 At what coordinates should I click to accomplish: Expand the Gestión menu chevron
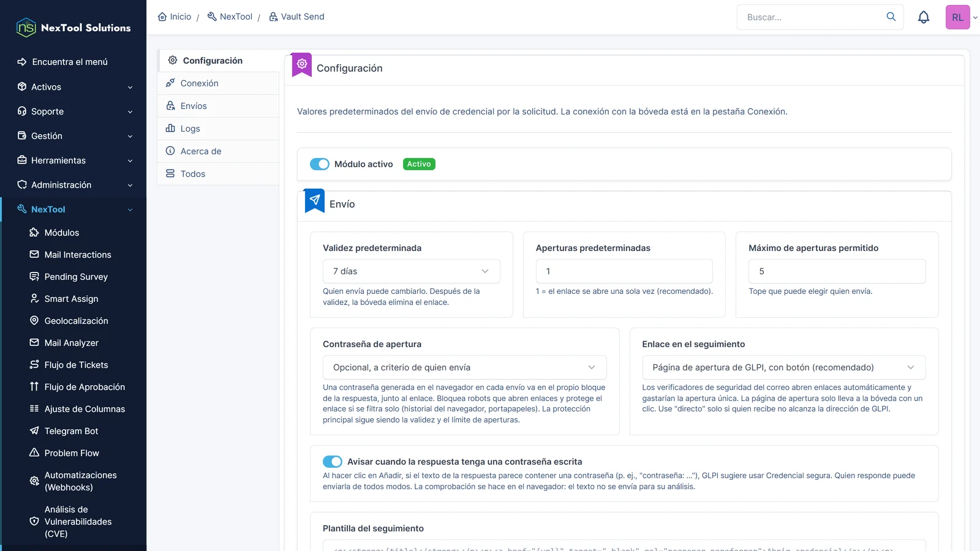coord(130,137)
